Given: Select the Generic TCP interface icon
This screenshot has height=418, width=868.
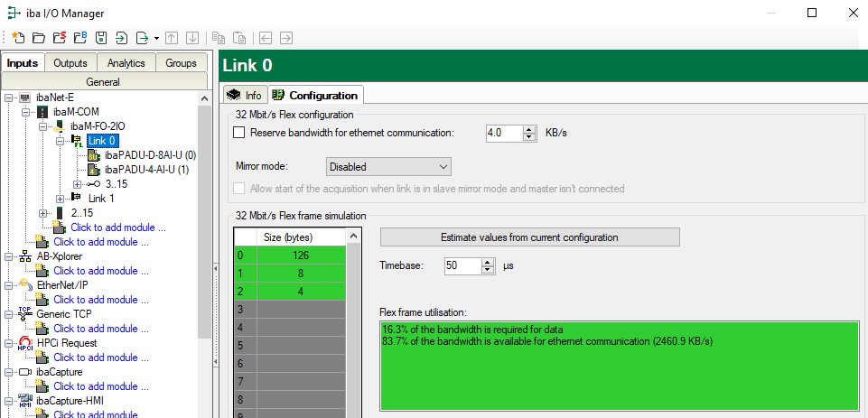Looking at the screenshot, I should (25, 314).
